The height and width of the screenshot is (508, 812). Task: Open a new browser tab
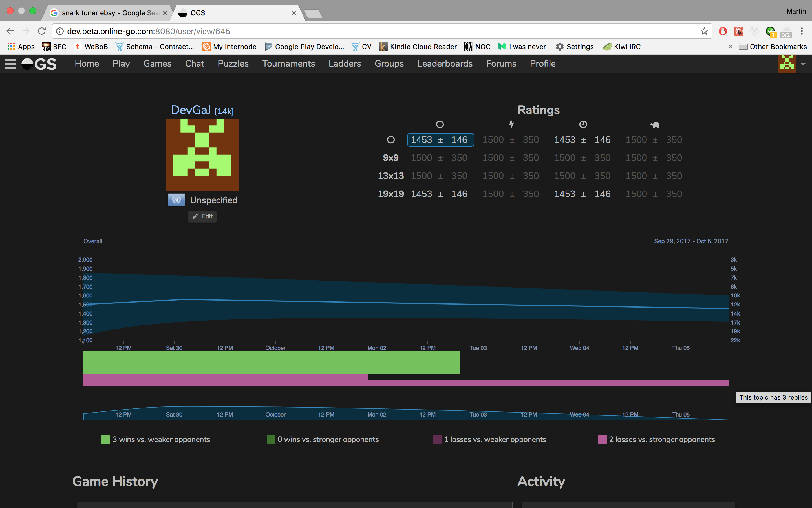tap(313, 14)
